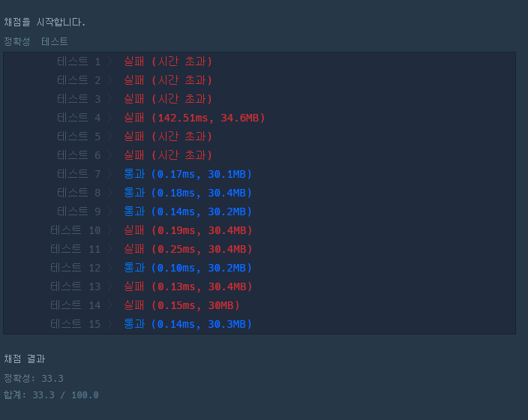Click the '통과 (0.17ms, 30.1MB)' result
This screenshot has width=528, height=420.
[188, 174]
